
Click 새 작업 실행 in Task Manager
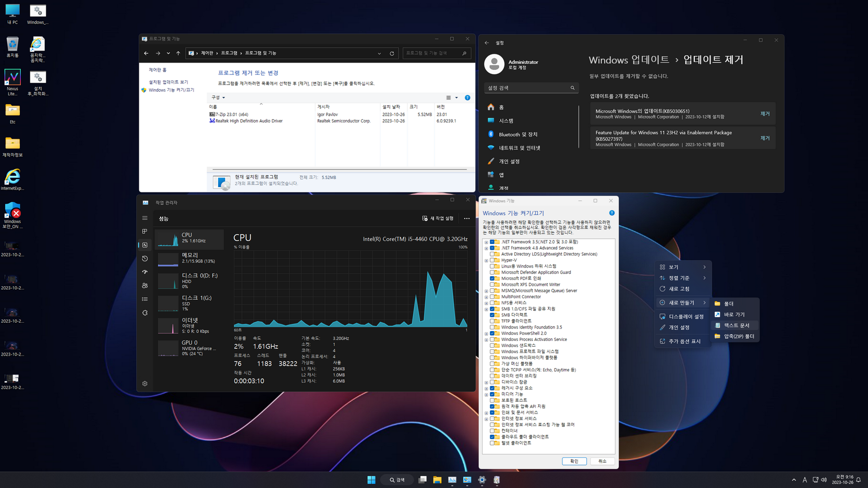[x=438, y=218]
